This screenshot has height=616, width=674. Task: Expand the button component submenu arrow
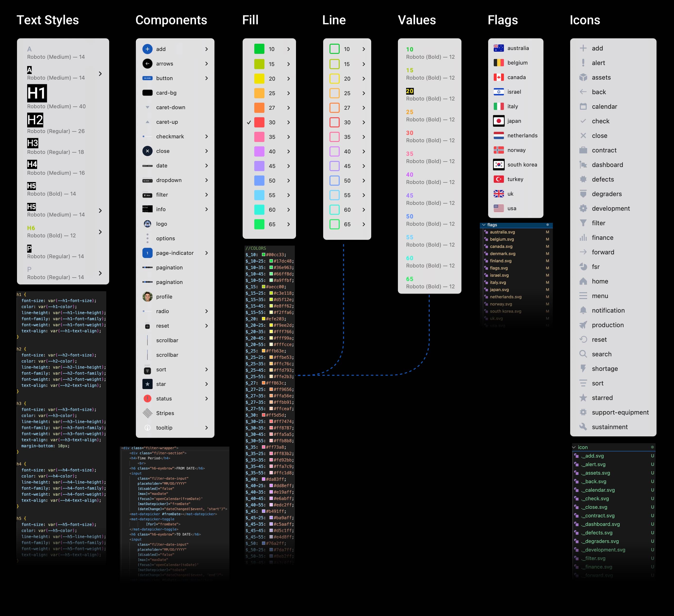click(207, 78)
